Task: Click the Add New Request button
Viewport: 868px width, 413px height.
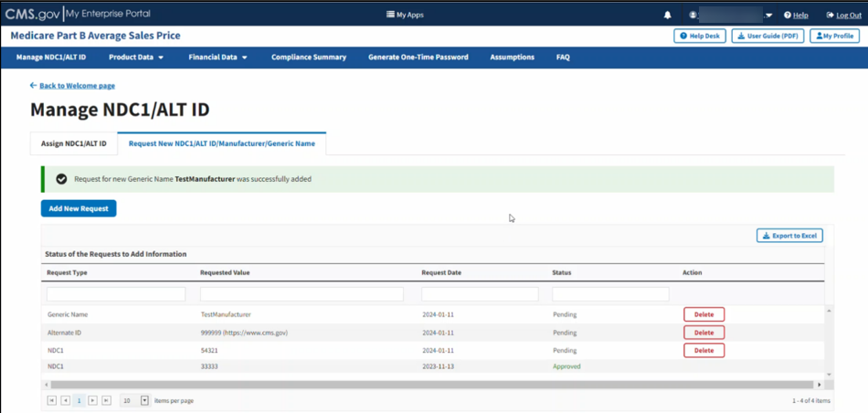Action: pyautogui.click(x=79, y=208)
